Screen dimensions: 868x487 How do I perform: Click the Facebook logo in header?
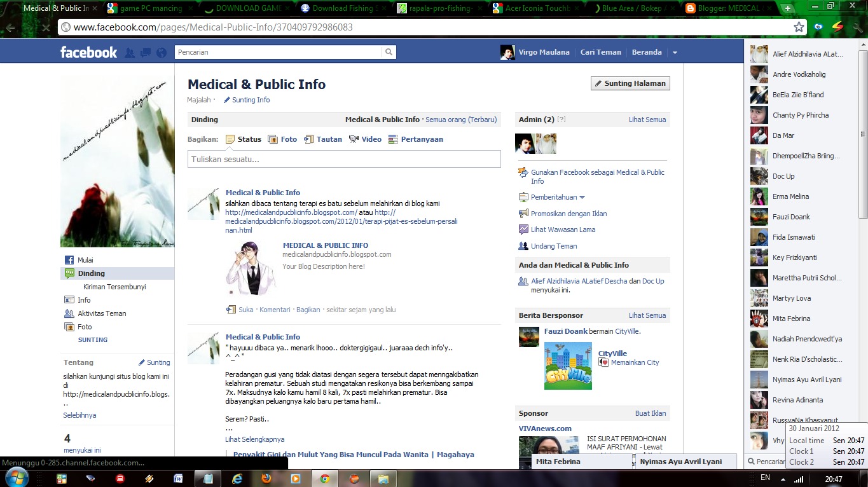[88, 52]
